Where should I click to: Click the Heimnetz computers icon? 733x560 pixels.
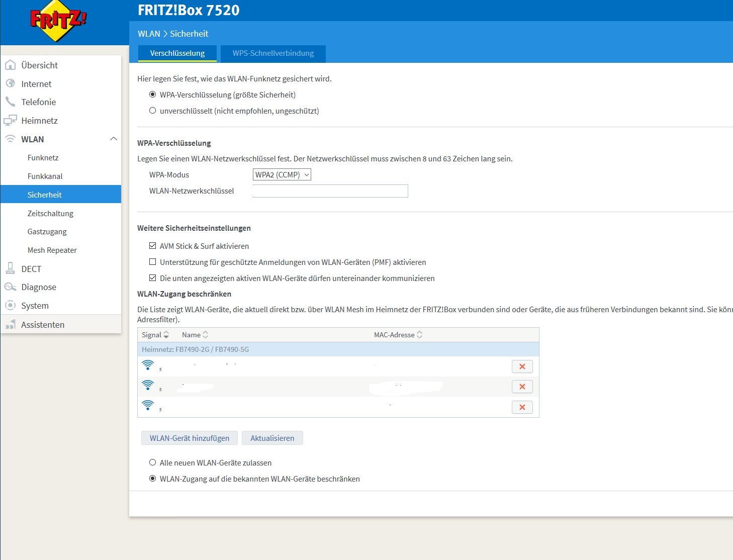pyautogui.click(x=10, y=120)
